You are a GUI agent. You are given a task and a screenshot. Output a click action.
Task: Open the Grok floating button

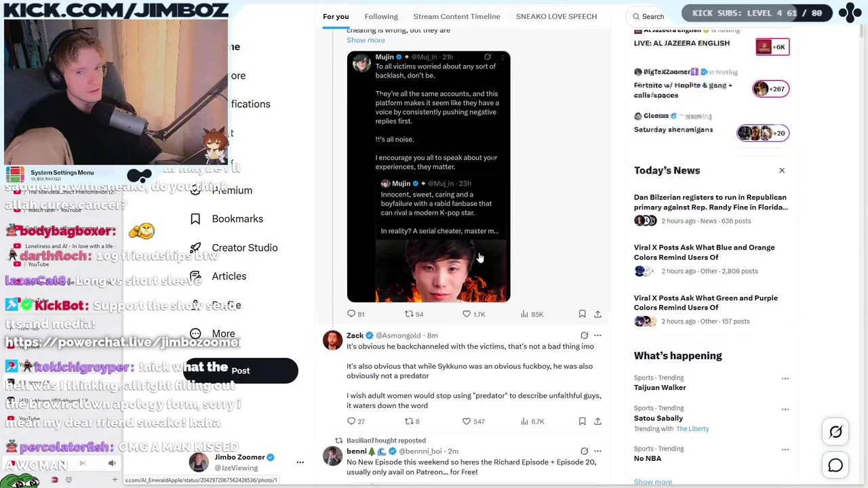tap(835, 432)
